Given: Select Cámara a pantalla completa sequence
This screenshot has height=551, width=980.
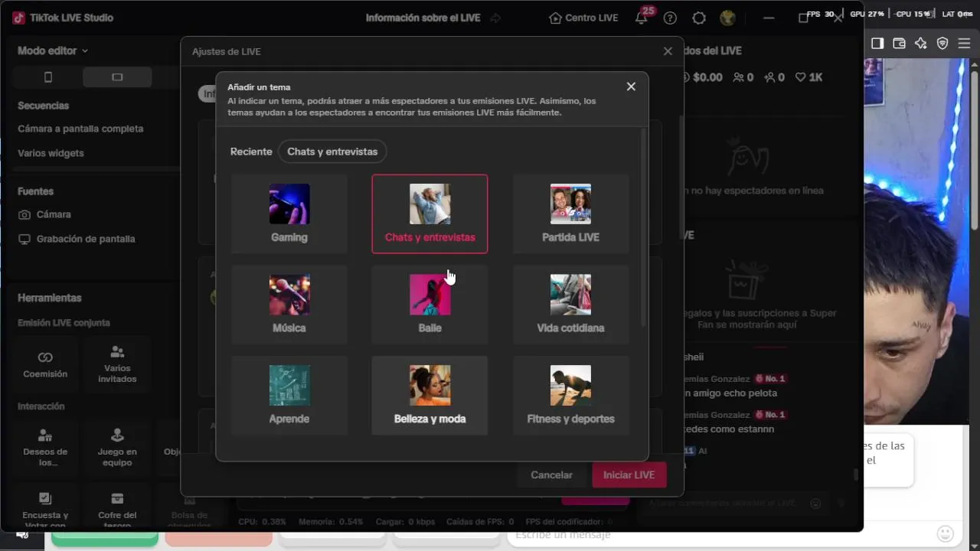Looking at the screenshot, I should point(80,129).
